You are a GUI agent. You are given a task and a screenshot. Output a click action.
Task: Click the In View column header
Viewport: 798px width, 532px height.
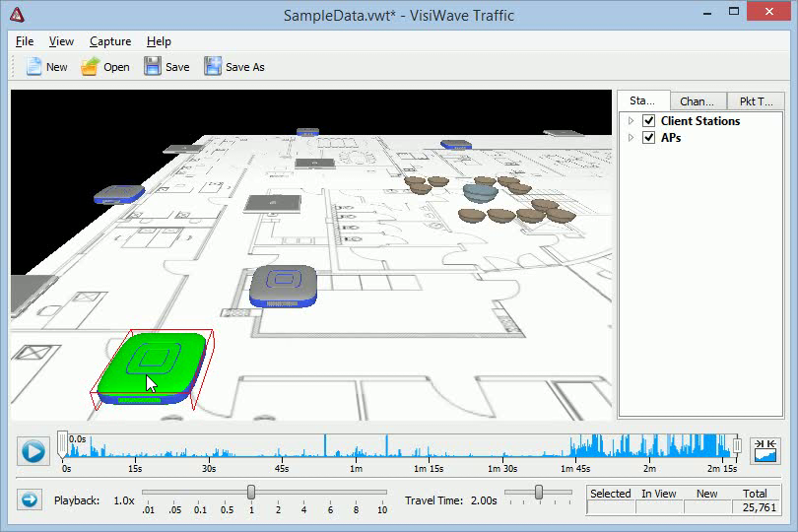coord(658,494)
